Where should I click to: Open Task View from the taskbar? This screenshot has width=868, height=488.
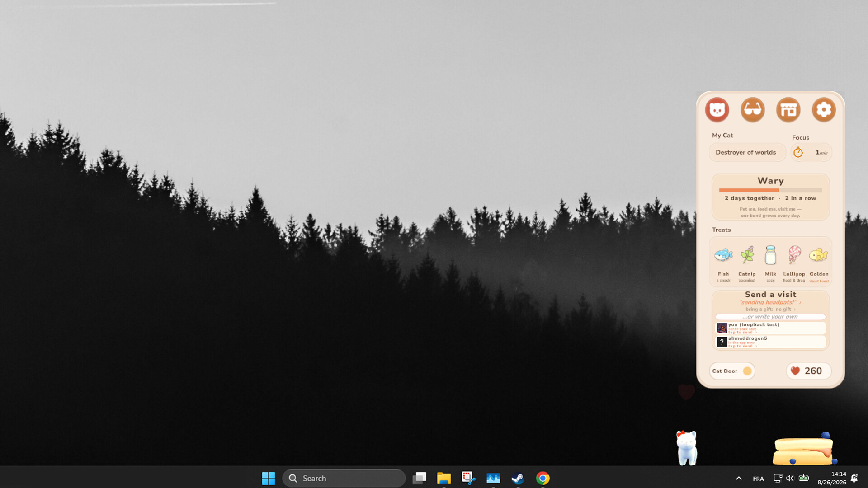click(419, 478)
